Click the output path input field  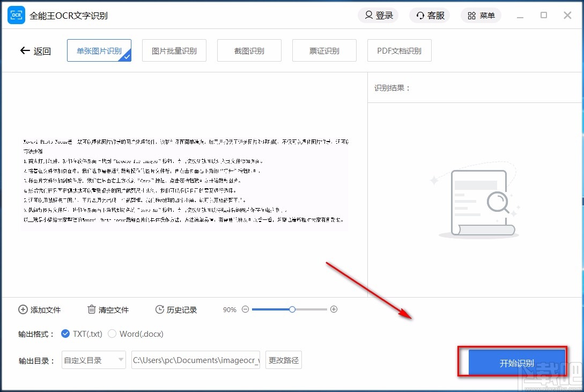point(195,360)
